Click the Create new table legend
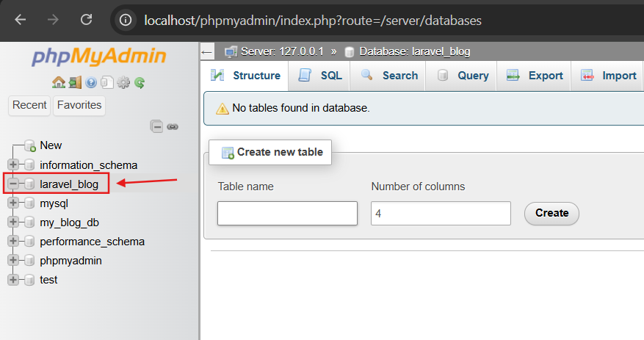644x340 pixels. 270,152
